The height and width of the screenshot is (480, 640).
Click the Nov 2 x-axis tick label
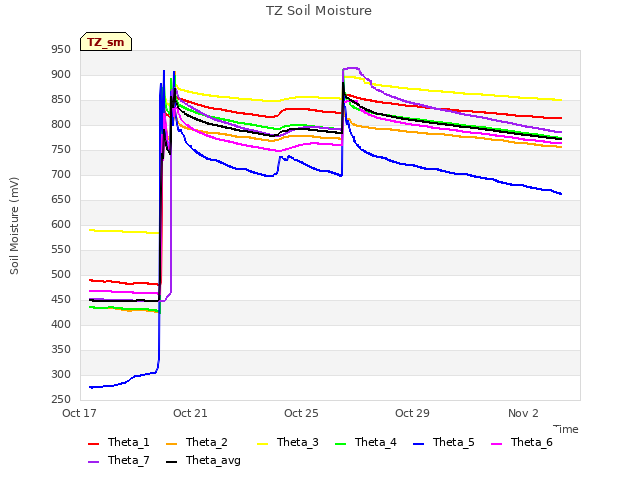[523, 413]
